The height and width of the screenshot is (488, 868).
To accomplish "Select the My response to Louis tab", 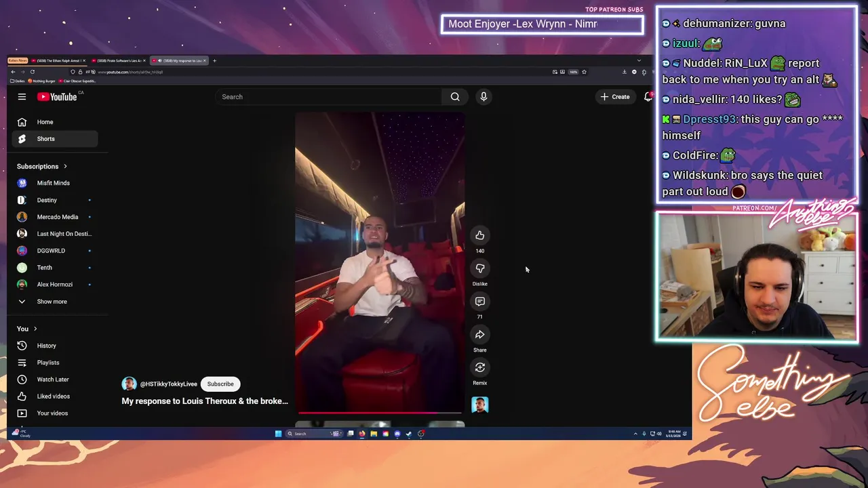I will coord(179,60).
